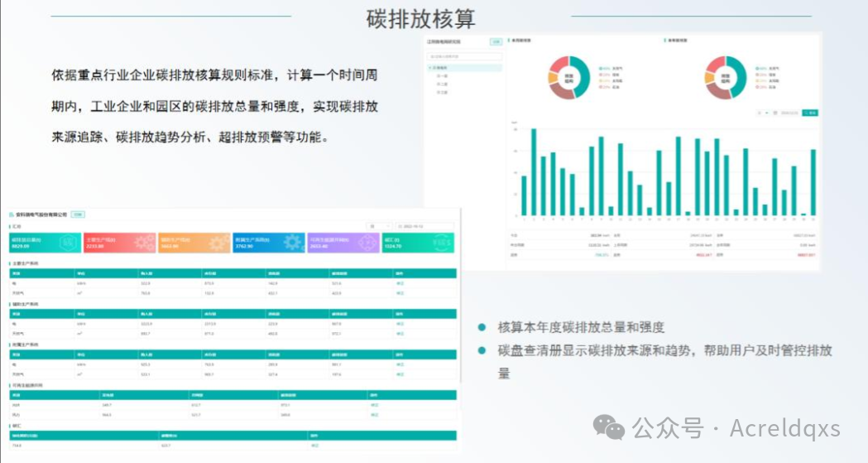The width and height of the screenshot is (868, 463).
Task: Click the small button at the sidebar header
Action: pos(496,42)
